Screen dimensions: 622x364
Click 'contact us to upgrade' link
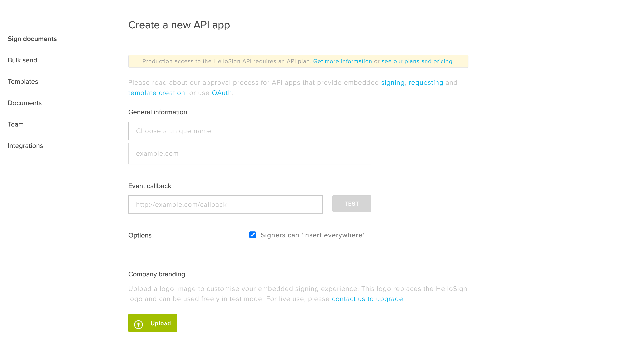(x=367, y=299)
